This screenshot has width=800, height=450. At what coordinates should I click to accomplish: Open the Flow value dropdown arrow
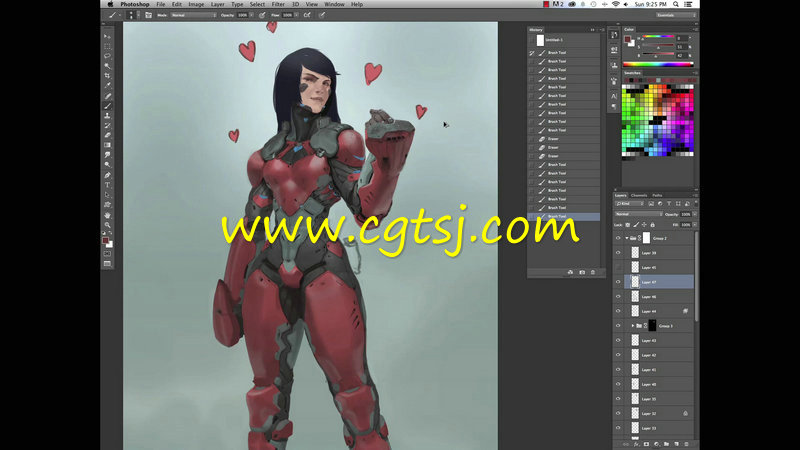click(x=296, y=15)
